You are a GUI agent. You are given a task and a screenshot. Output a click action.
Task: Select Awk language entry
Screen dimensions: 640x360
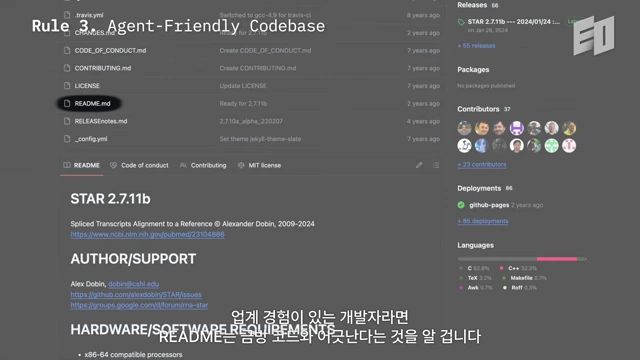[476, 288]
